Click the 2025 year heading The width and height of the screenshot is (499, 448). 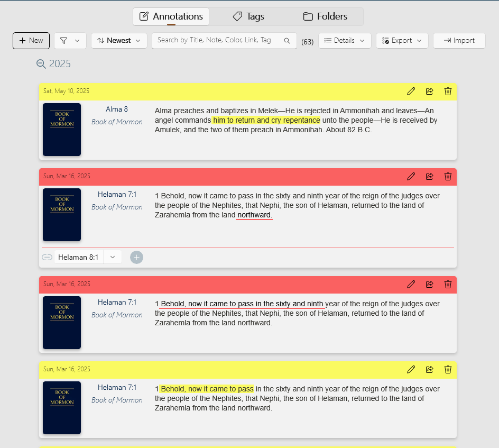pos(60,63)
